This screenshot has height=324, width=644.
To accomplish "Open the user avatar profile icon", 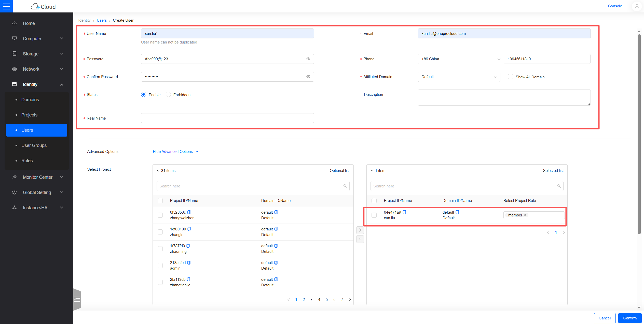I will pos(637,6).
